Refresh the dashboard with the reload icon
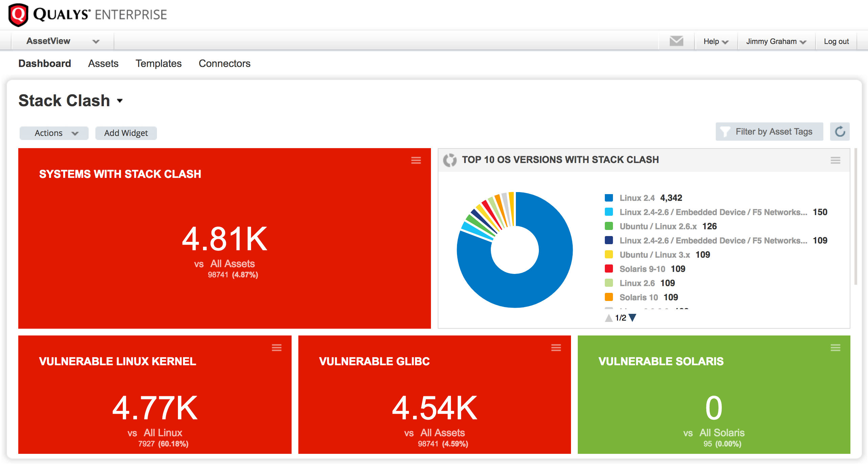The width and height of the screenshot is (868, 466). (x=840, y=132)
